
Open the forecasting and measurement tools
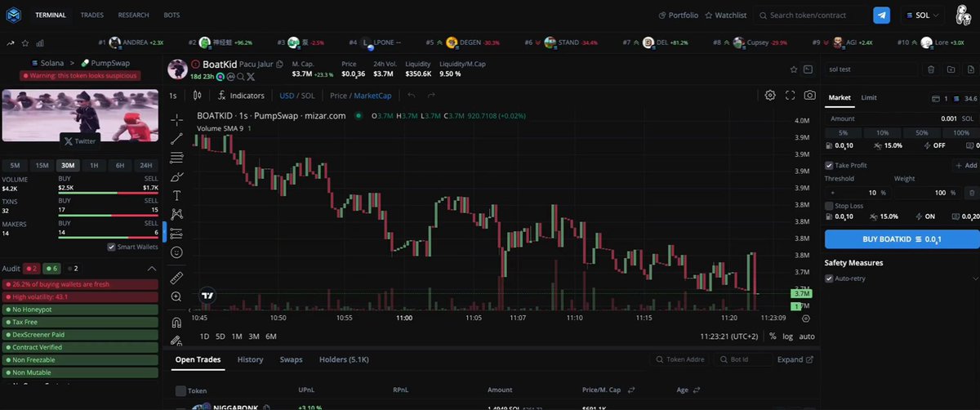(176, 234)
